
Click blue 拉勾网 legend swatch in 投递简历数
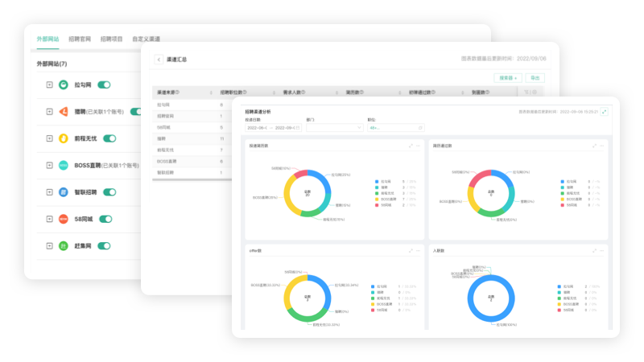click(377, 182)
